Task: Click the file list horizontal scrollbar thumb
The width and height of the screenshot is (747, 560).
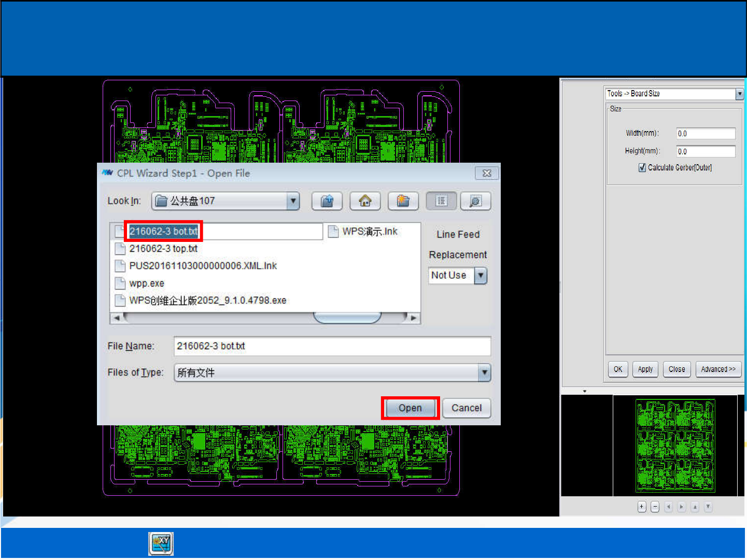Action: click(347, 318)
